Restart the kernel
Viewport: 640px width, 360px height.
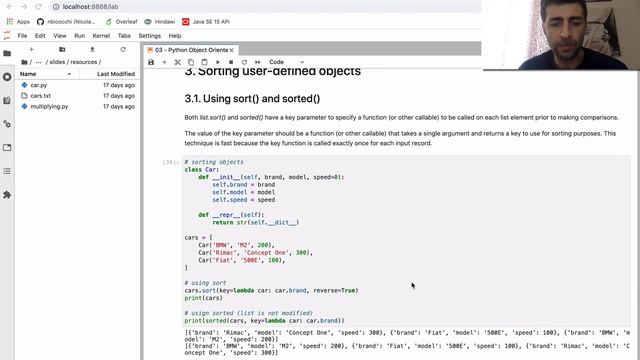(244, 62)
